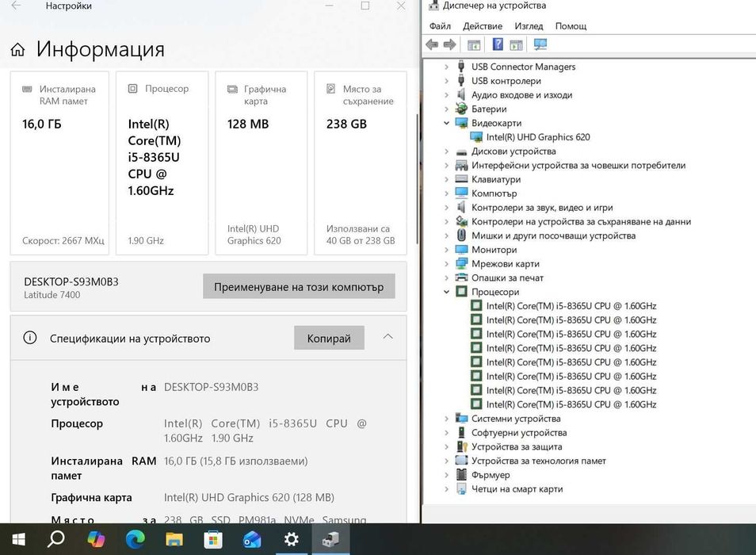This screenshot has height=555, width=756.
Task: Click the properties pane toolbar icon next to Help
Action: coord(516,45)
